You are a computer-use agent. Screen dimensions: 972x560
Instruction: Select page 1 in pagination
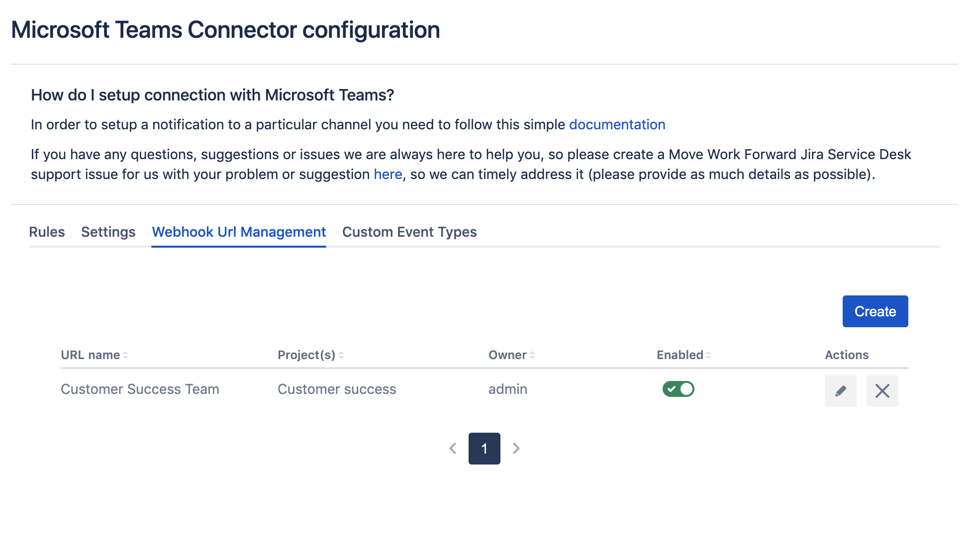pyautogui.click(x=484, y=449)
